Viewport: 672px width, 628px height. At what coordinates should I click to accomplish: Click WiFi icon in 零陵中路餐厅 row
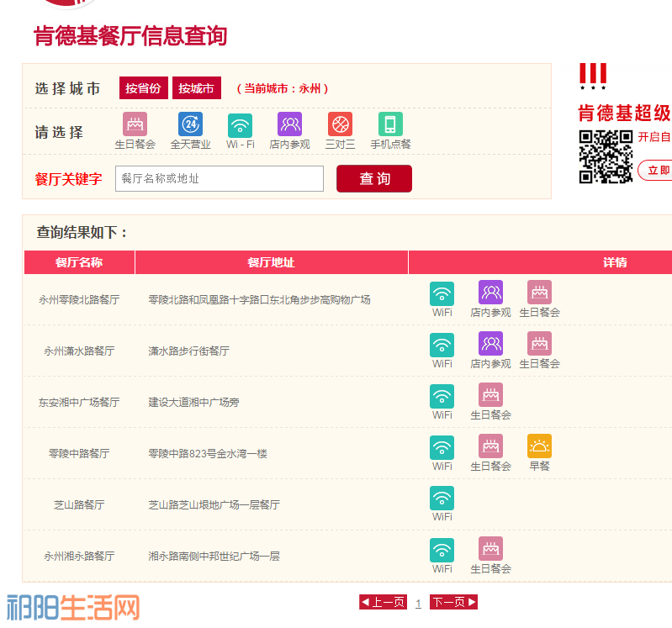pyautogui.click(x=442, y=447)
